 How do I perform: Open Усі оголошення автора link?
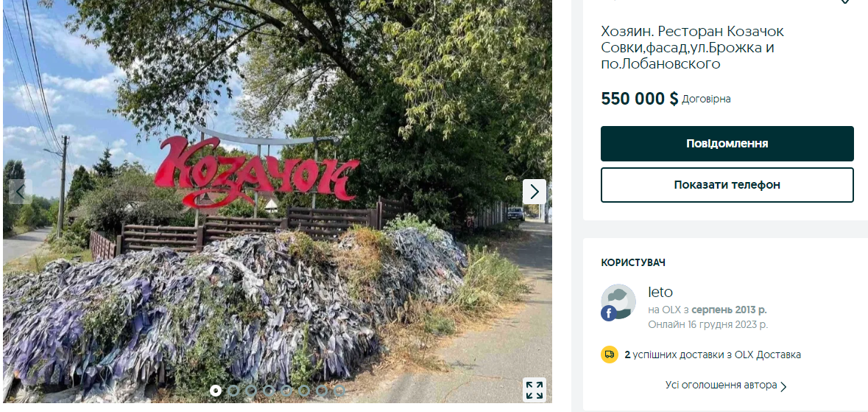coord(721,385)
